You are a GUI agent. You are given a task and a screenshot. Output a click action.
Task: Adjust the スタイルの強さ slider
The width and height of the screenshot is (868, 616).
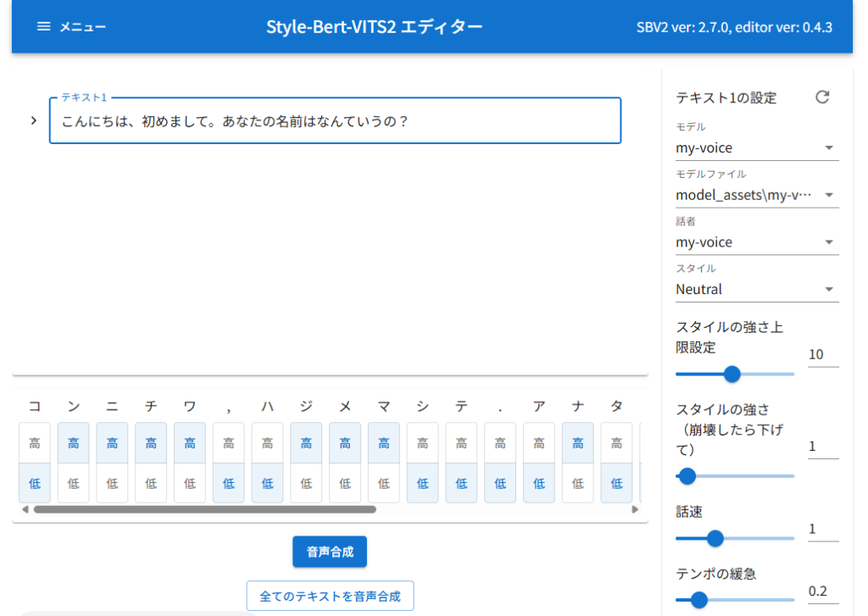[735, 476]
